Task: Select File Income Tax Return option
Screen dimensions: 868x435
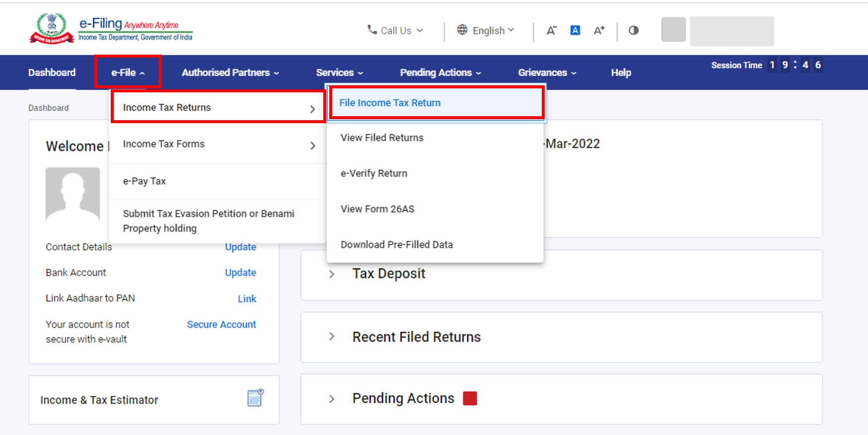Action: (390, 103)
